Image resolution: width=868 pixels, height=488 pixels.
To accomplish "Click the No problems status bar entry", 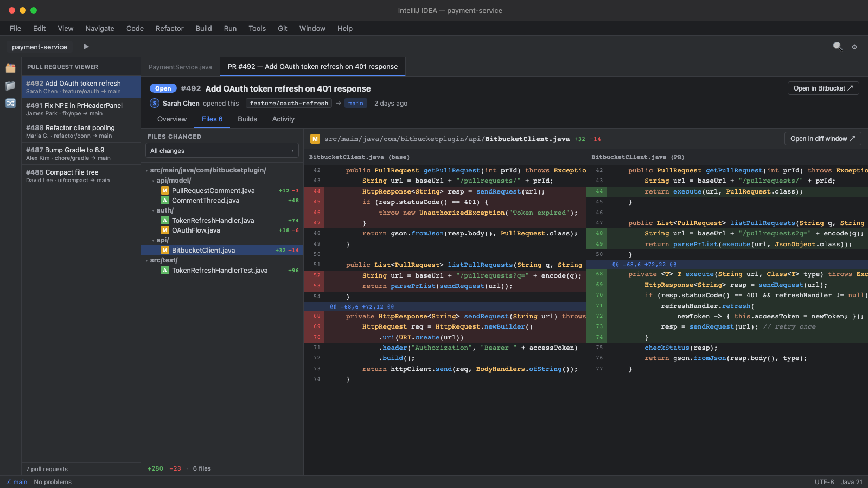I will click(53, 482).
